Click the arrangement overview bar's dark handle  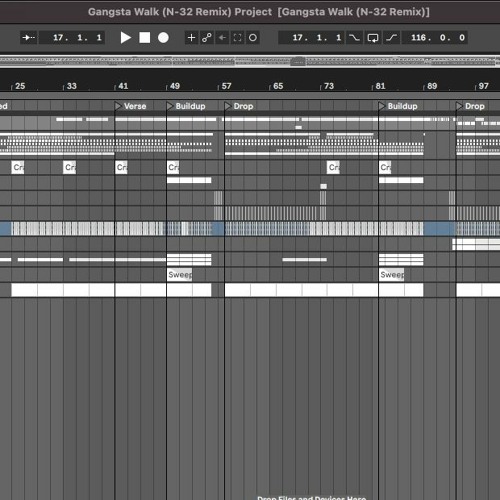pyautogui.click(x=298, y=62)
